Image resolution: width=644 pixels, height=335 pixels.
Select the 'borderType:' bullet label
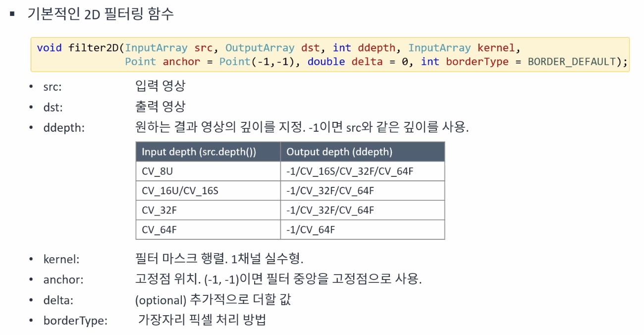[x=75, y=321]
